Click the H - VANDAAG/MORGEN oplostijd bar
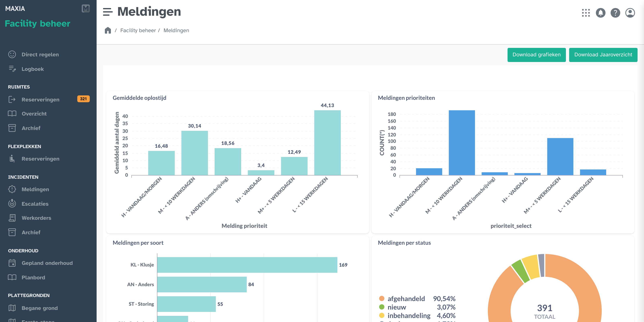This screenshot has height=322, width=644. (x=161, y=163)
